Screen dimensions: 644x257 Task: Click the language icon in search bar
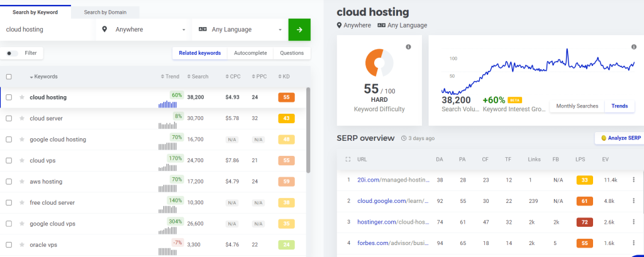click(202, 30)
